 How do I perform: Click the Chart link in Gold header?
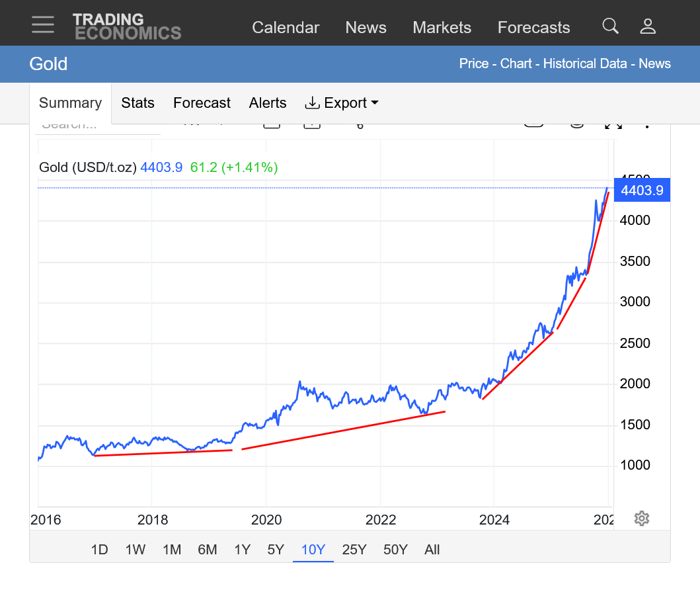click(x=516, y=64)
